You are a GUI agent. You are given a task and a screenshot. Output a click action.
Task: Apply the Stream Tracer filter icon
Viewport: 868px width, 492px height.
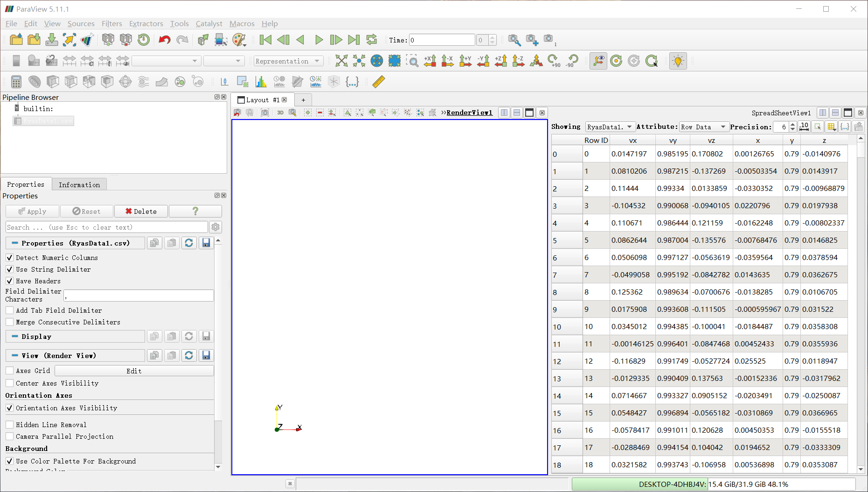[x=144, y=82]
